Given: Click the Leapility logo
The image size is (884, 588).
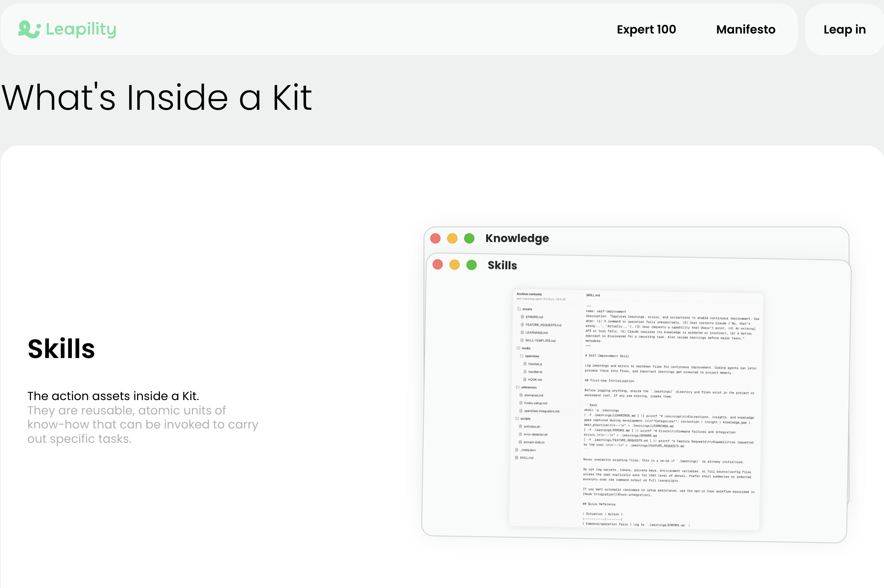Looking at the screenshot, I should [x=67, y=29].
